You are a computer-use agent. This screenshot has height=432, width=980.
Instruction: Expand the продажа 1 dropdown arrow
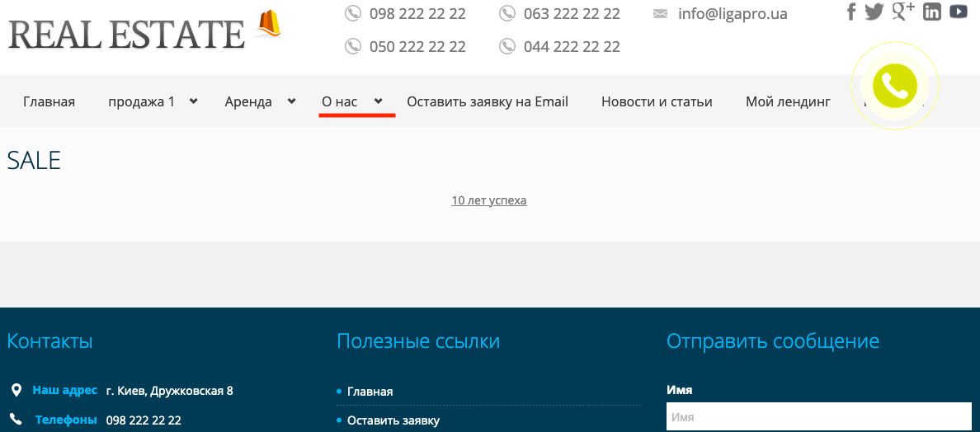coord(193,101)
